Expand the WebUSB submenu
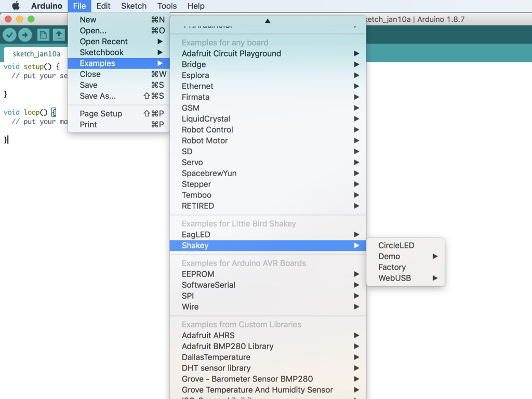 [x=405, y=278]
